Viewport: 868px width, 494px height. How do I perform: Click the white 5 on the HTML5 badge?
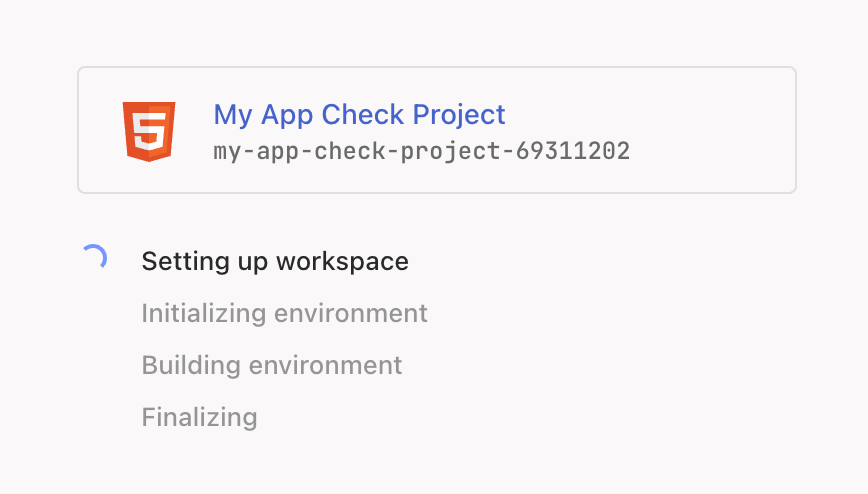(x=150, y=131)
